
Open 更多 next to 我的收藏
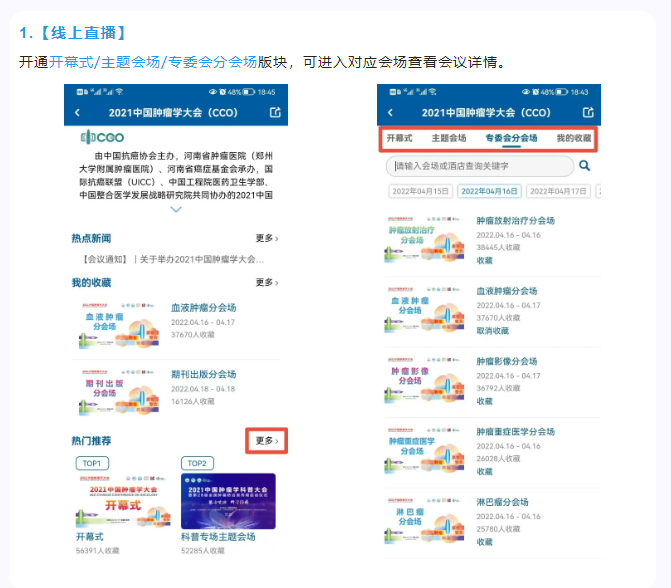(267, 282)
